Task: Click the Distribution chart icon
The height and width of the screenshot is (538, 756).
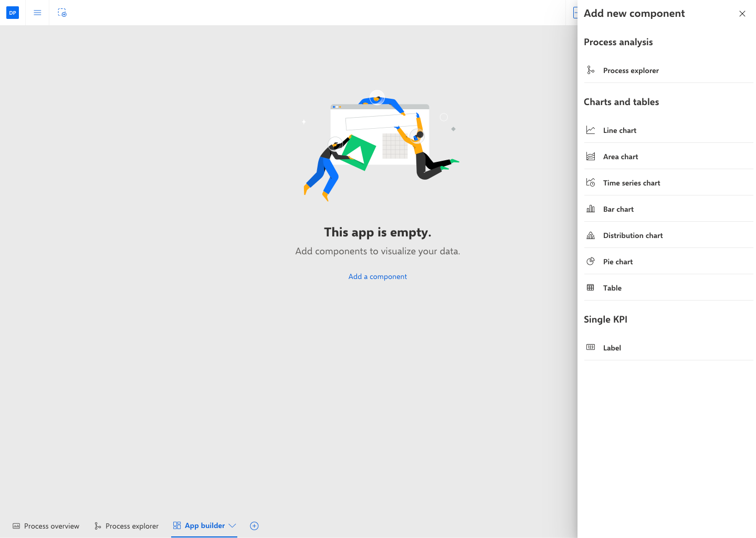Action: coord(591,235)
